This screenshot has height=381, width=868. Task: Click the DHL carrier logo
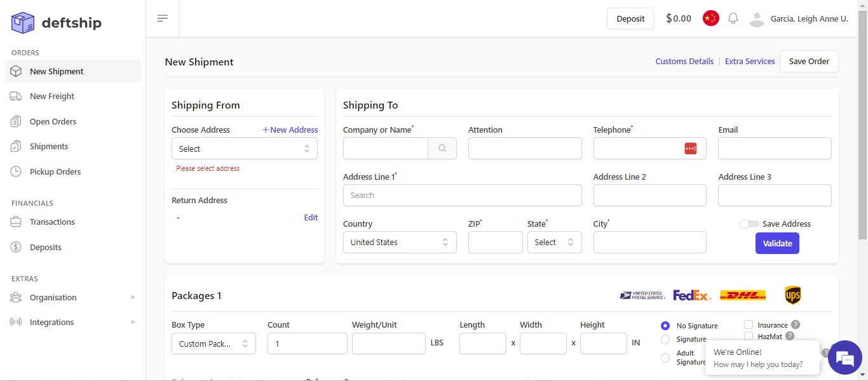pos(742,295)
